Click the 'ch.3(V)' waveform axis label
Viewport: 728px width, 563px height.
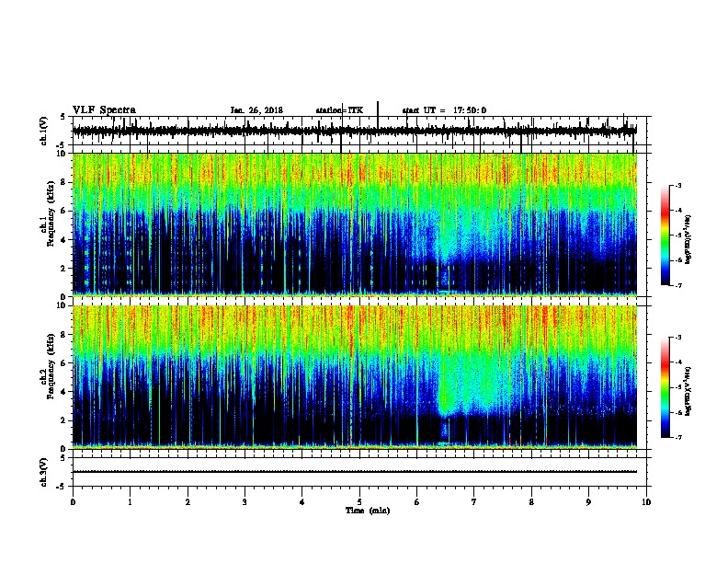pos(44,472)
